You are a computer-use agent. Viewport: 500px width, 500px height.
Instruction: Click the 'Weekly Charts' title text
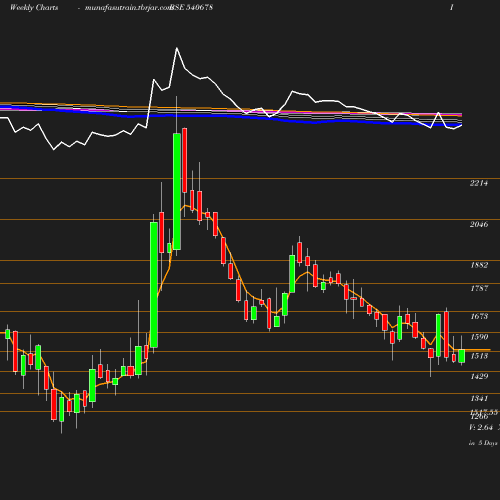[34, 7]
